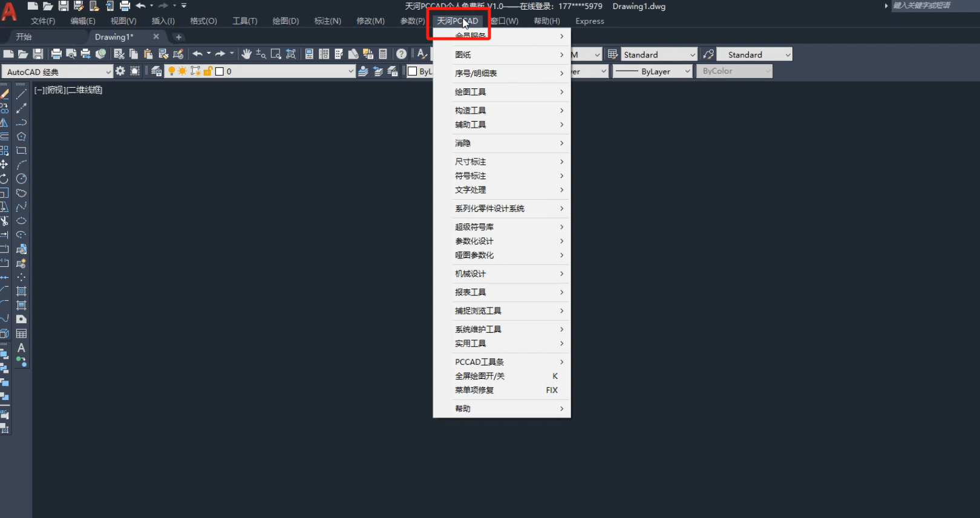Click the [-][俯视][二维线框] viewport label
980x518 pixels.
click(x=68, y=90)
